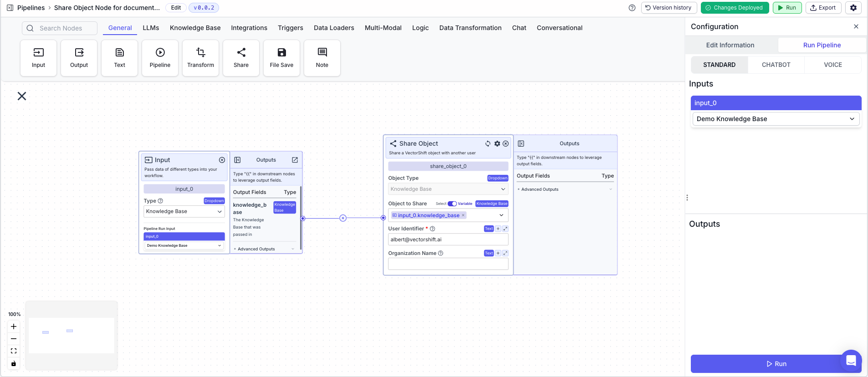The image size is (868, 377).
Task: Delete the edge between the two nodes
Action: click(343, 218)
